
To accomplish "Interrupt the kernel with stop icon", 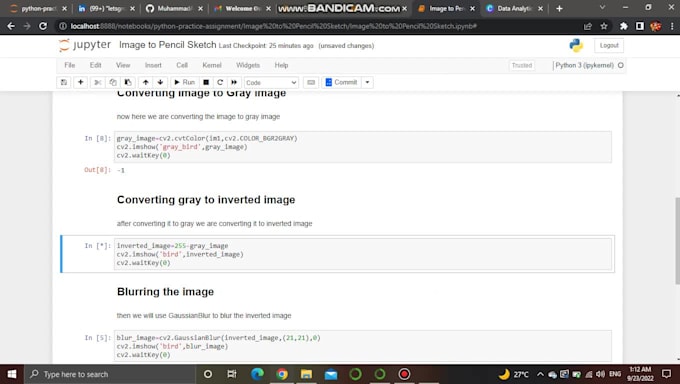I will click(x=206, y=82).
